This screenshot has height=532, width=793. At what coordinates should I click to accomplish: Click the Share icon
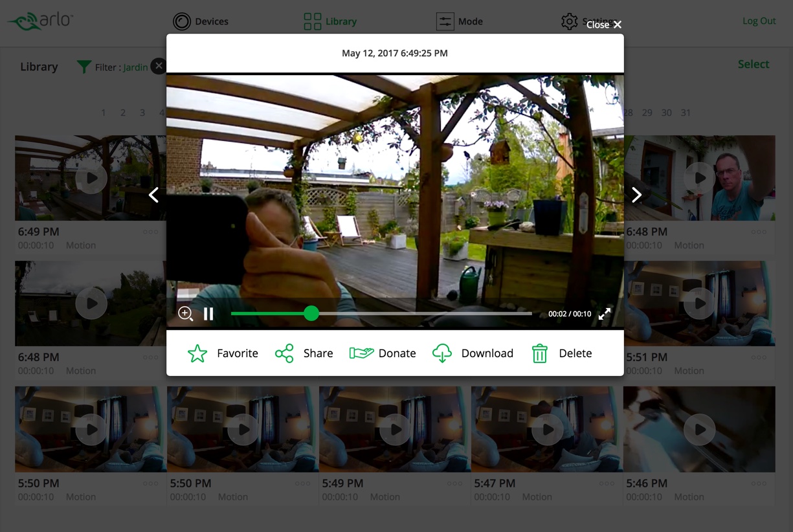pyautogui.click(x=284, y=353)
